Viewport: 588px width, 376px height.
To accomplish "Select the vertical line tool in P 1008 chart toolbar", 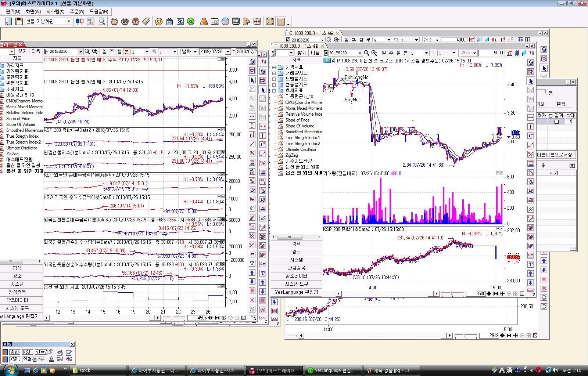I will [x=531, y=127].
